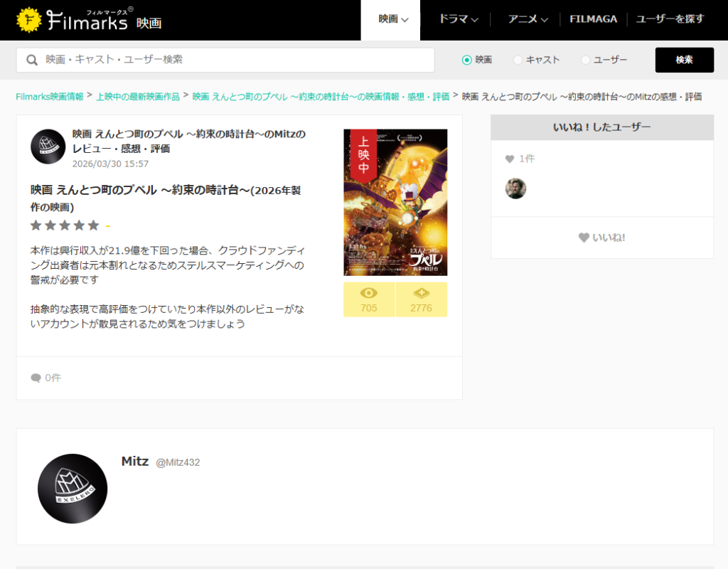Click the comment bubble icon 0件
The height and width of the screenshot is (569, 728).
[36, 378]
